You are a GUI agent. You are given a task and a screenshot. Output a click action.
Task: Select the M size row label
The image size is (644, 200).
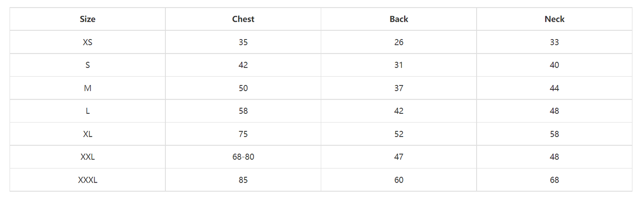87,88
